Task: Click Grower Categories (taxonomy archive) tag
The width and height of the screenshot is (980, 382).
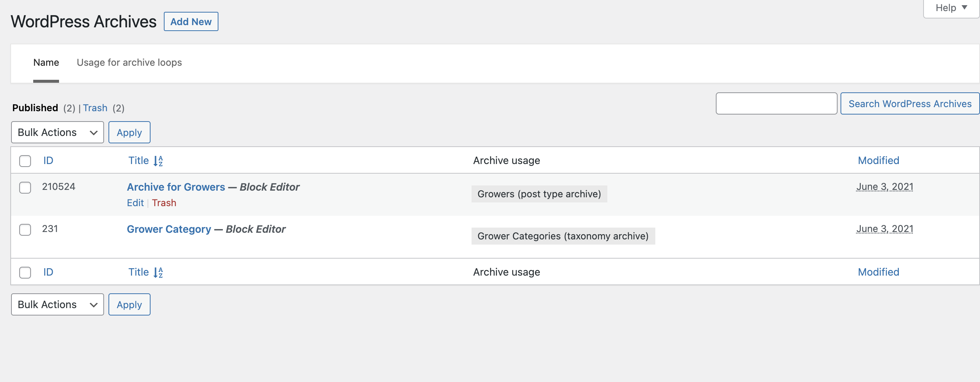Action: coord(563,236)
